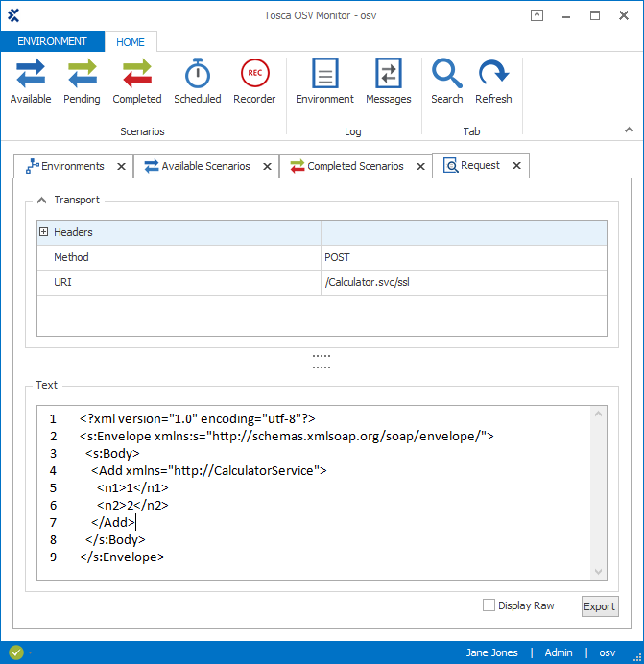Open the Environment log
The width and height of the screenshot is (644, 664).
[x=324, y=81]
